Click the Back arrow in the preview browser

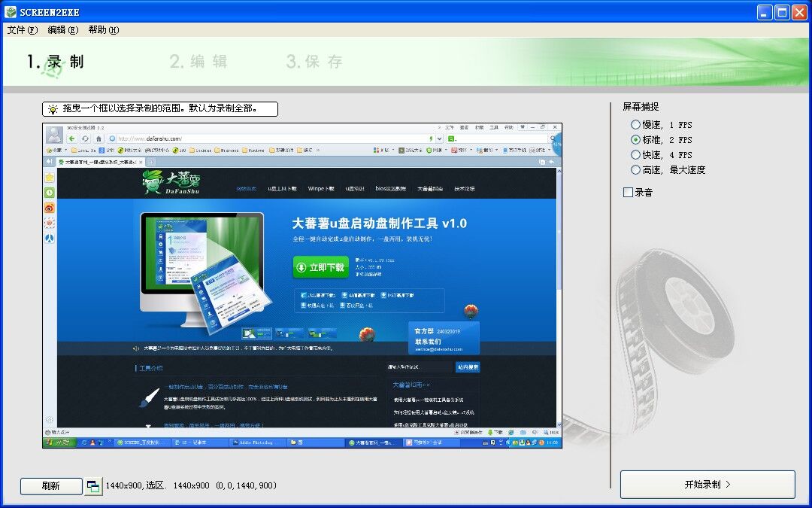click(x=73, y=137)
